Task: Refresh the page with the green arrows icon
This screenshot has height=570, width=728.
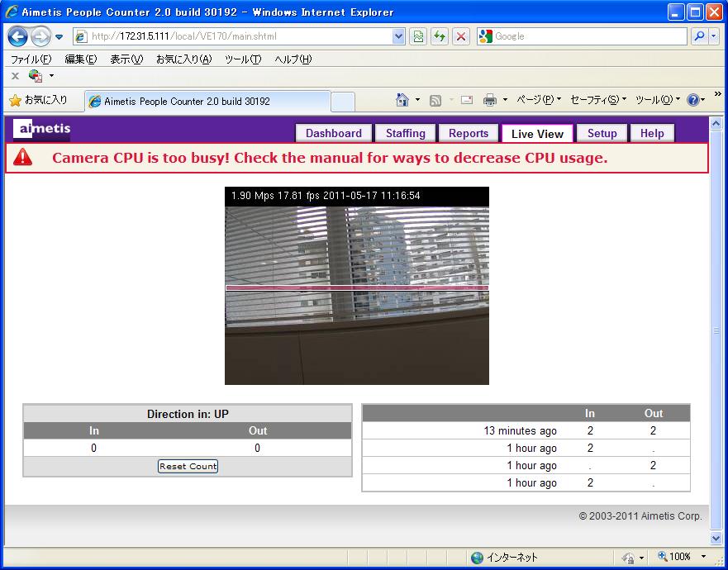Action: pos(440,36)
